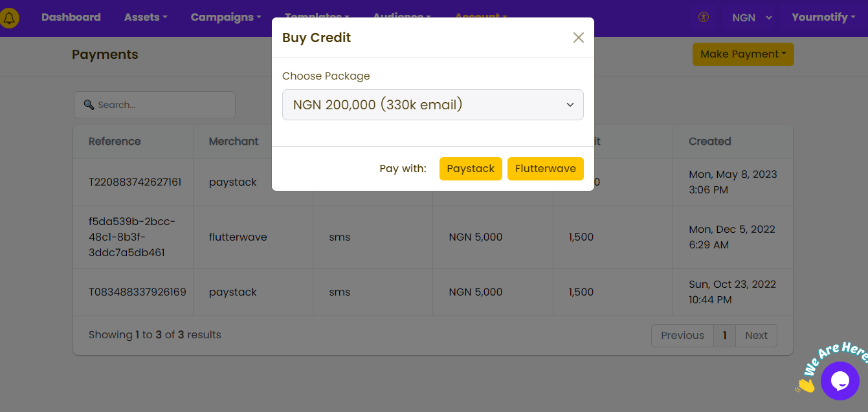
Task: Click the 'Showing 1 to 3 of 3 results' text
Action: [155, 335]
